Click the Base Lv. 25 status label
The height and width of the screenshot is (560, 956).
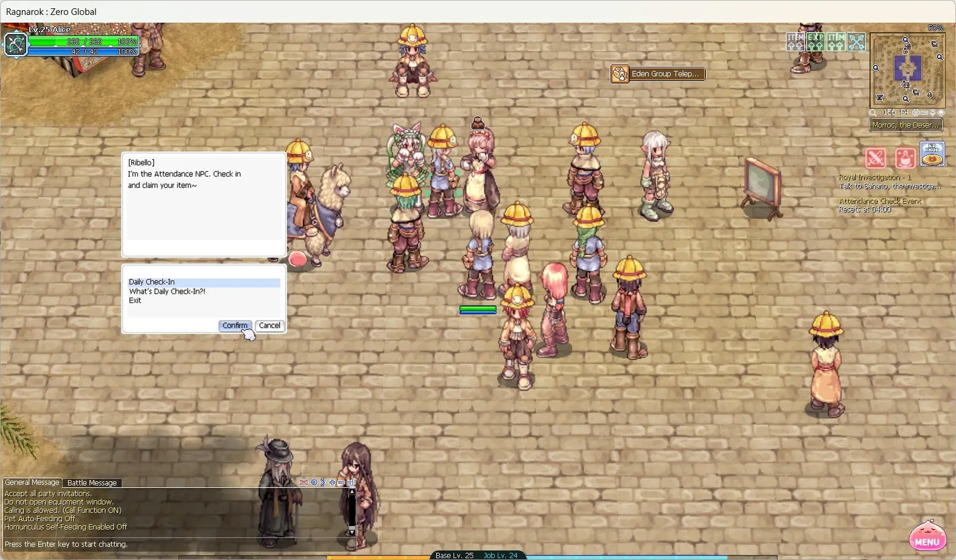click(454, 555)
